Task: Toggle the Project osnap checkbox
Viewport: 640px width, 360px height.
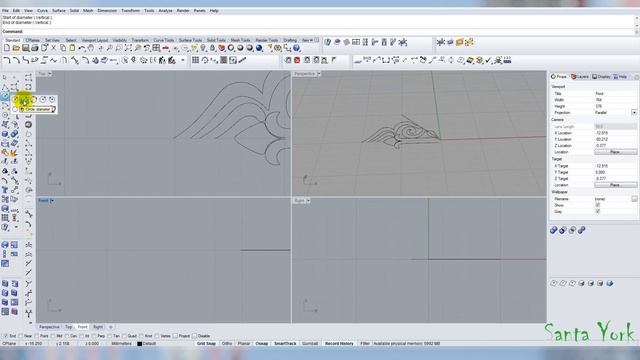Action: 175,336
